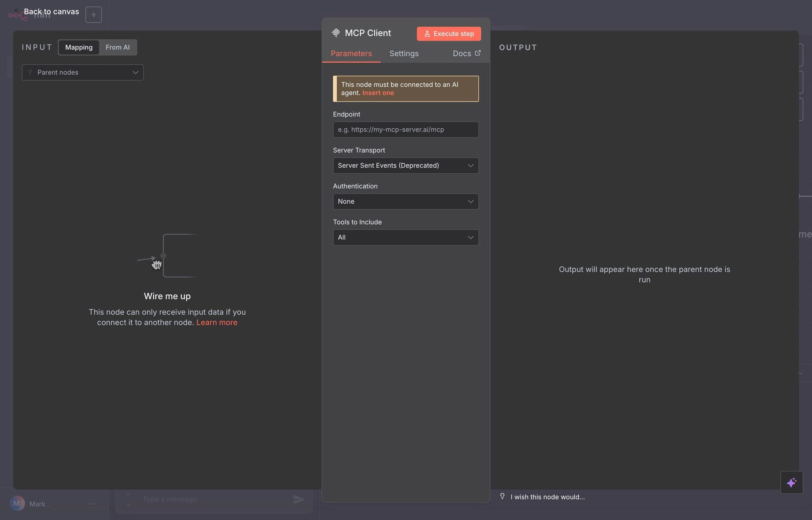The width and height of the screenshot is (812, 520).
Task: Click the AI assistant sparkle button
Action: [x=791, y=482]
